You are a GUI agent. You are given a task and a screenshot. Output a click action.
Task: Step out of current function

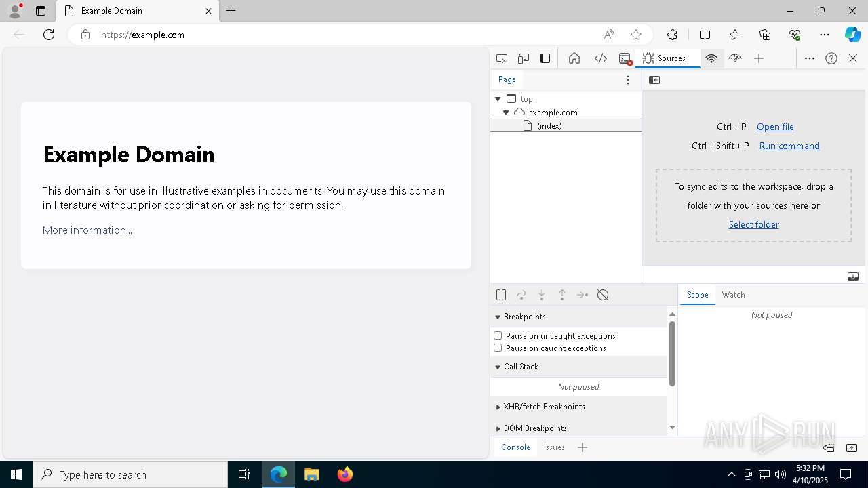click(x=562, y=295)
